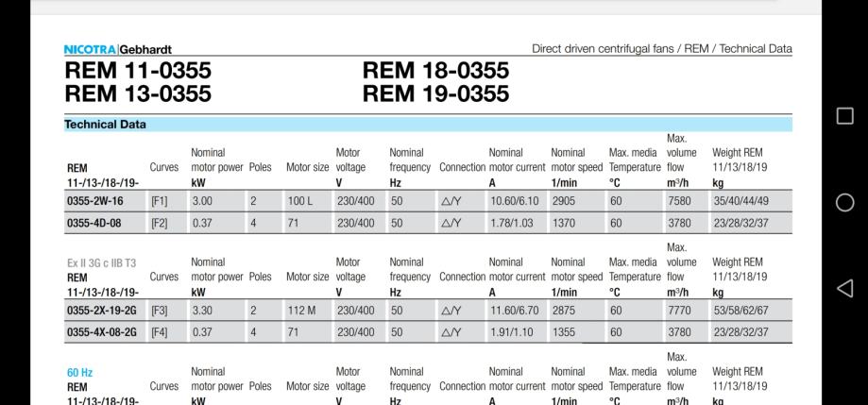Tap Android back triangle button

[x=844, y=288]
